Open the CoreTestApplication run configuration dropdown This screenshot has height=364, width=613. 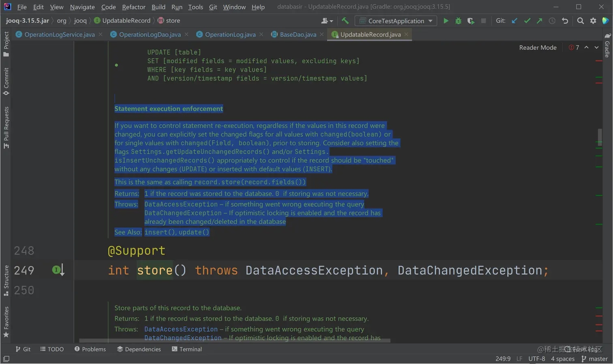point(396,21)
